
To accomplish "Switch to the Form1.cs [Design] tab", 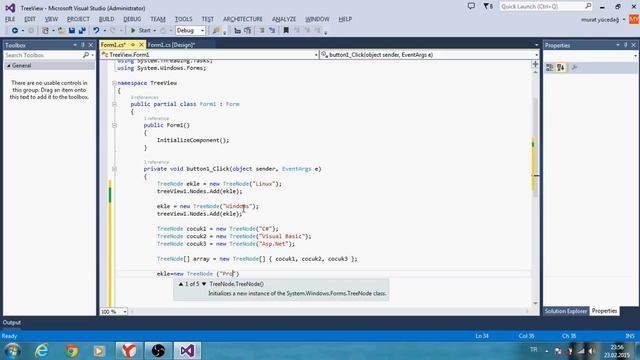I will pos(171,45).
